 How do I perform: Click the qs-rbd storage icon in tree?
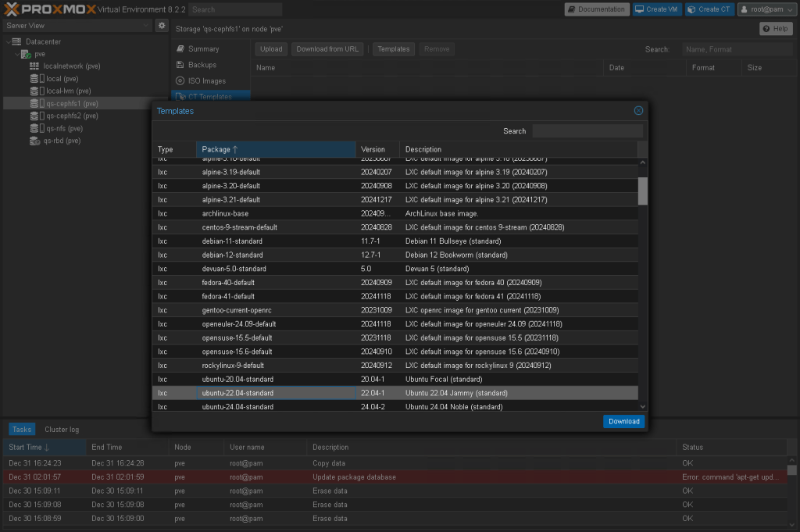click(x=35, y=141)
